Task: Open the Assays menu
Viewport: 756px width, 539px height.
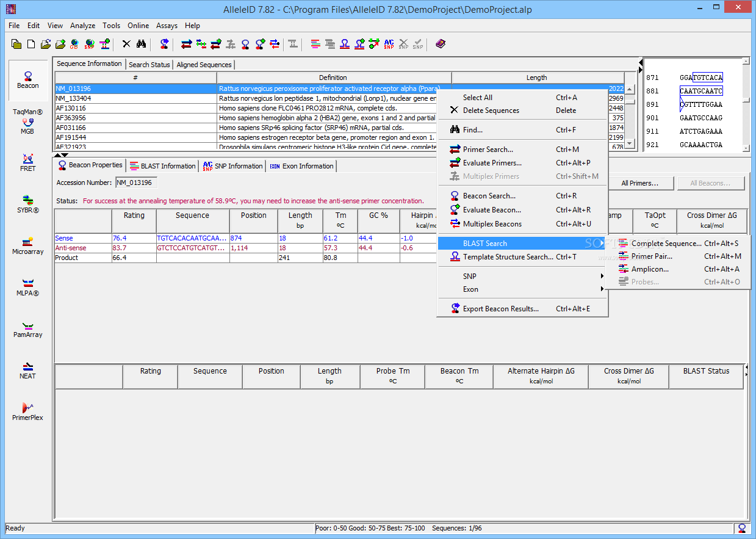Action: [167, 26]
